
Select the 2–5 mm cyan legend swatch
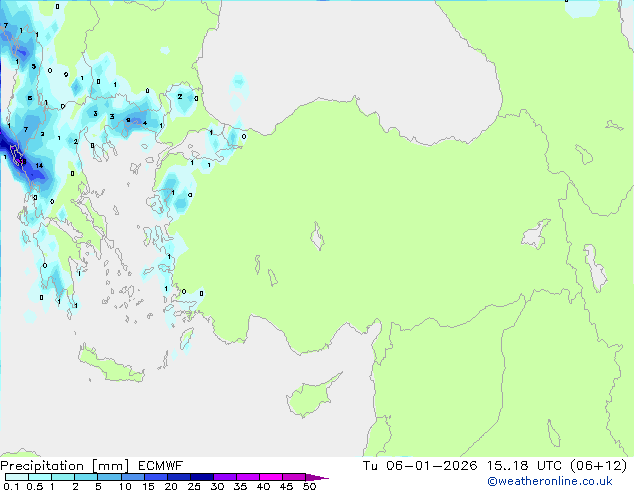tap(86, 477)
